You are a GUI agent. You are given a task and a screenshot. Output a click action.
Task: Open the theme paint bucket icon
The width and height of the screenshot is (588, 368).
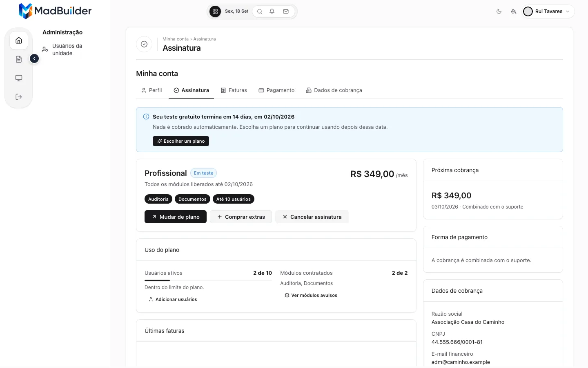click(x=514, y=11)
